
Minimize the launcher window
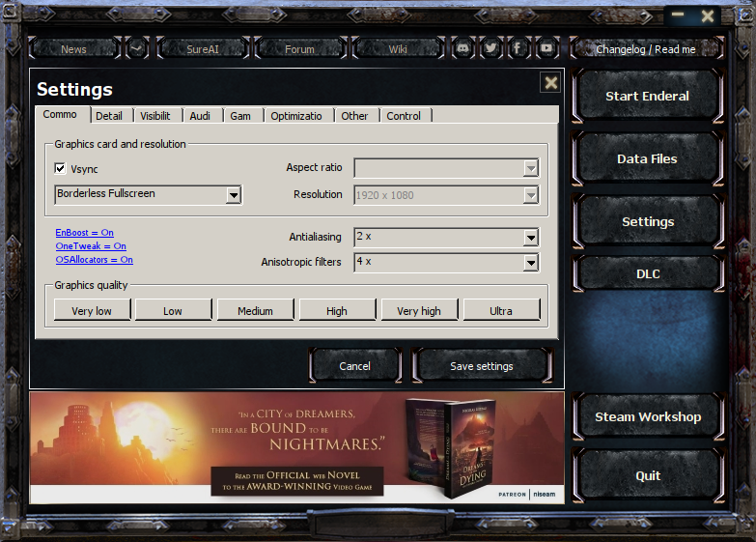(x=678, y=14)
